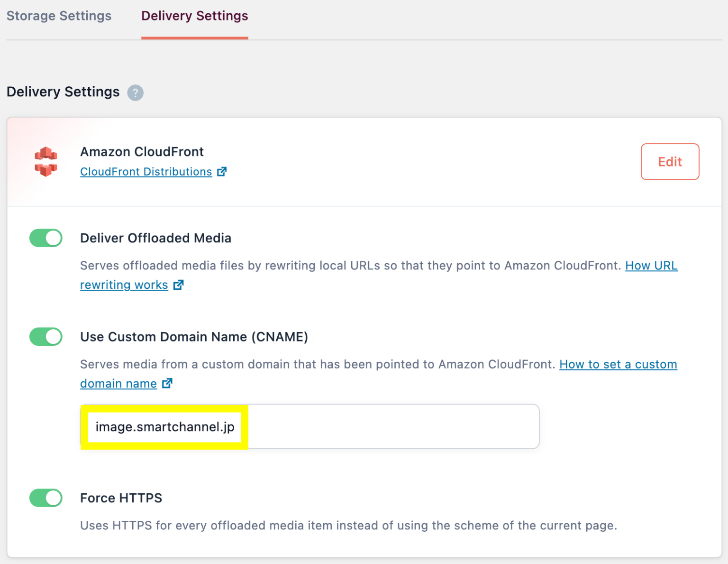Open the help icon beside Delivery Settings heading
The width and height of the screenshot is (728, 564).
click(135, 93)
